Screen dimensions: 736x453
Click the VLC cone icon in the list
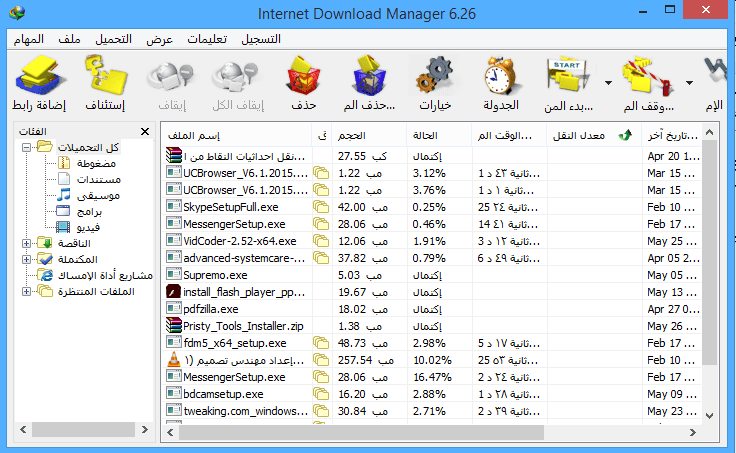[174, 360]
